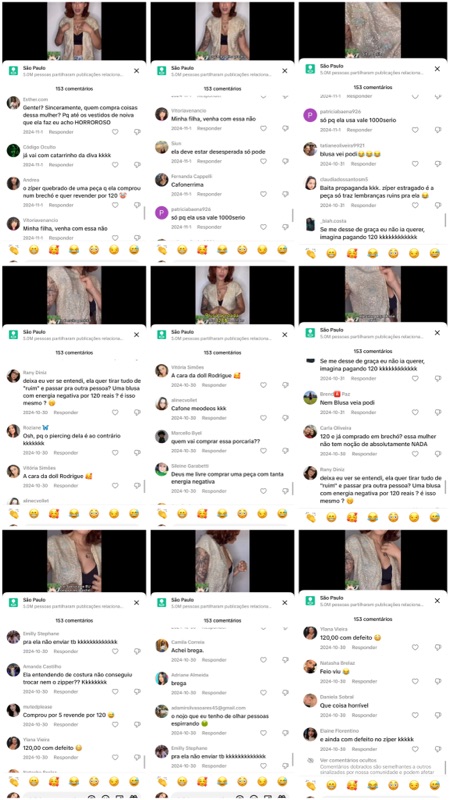The height and width of the screenshot is (800, 450).
Task: Dislike Daniela Sobral's 'Que coisa horrível' comment
Action: pos(438,715)
